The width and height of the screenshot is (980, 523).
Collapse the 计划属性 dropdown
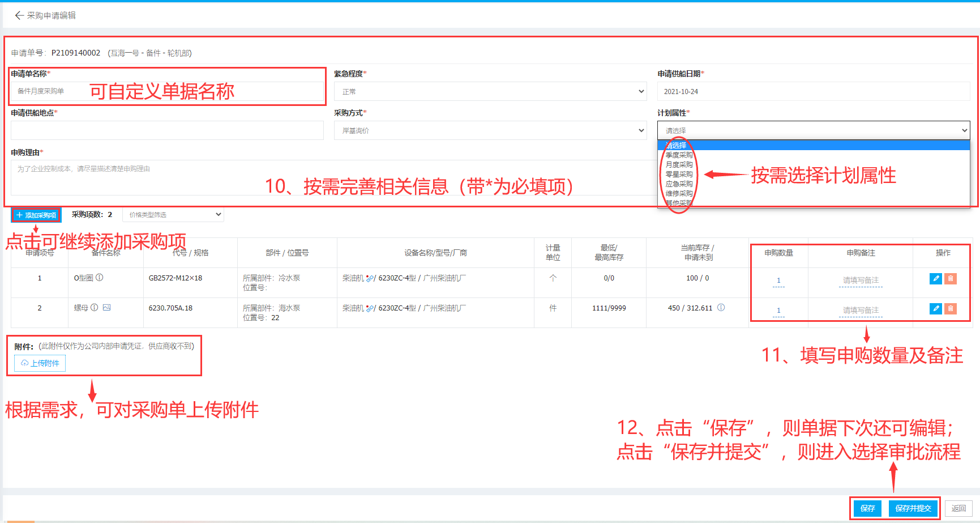[x=814, y=130]
